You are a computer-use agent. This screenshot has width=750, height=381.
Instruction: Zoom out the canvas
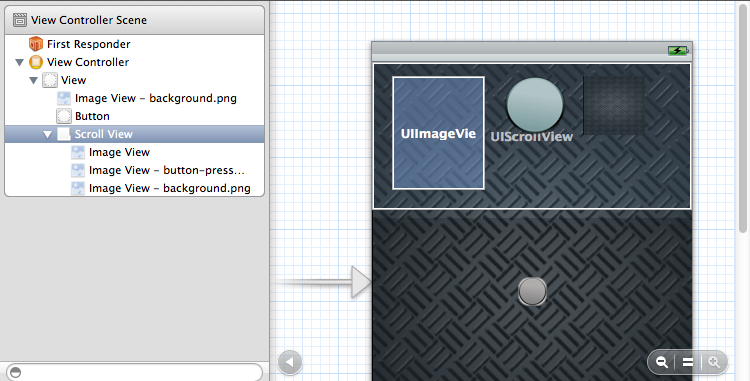point(662,362)
